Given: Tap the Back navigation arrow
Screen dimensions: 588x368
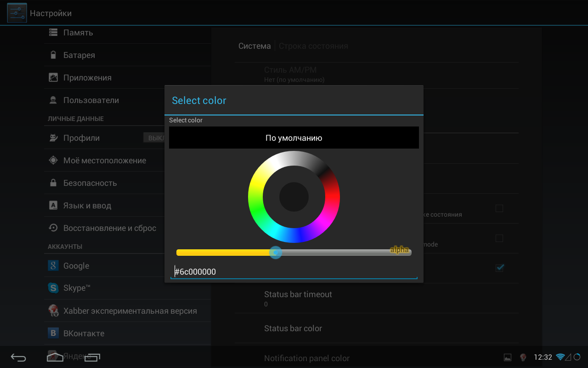Looking at the screenshot, I should (x=19, y=357).
